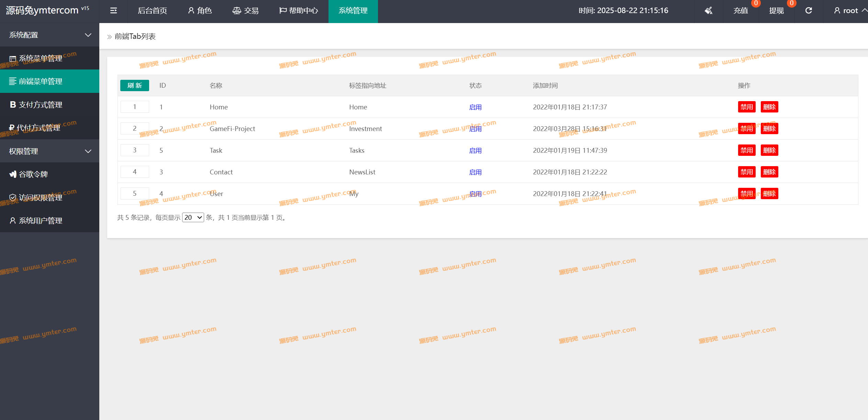Open 谷歌令牌 in the sidebar

[49, 174]
